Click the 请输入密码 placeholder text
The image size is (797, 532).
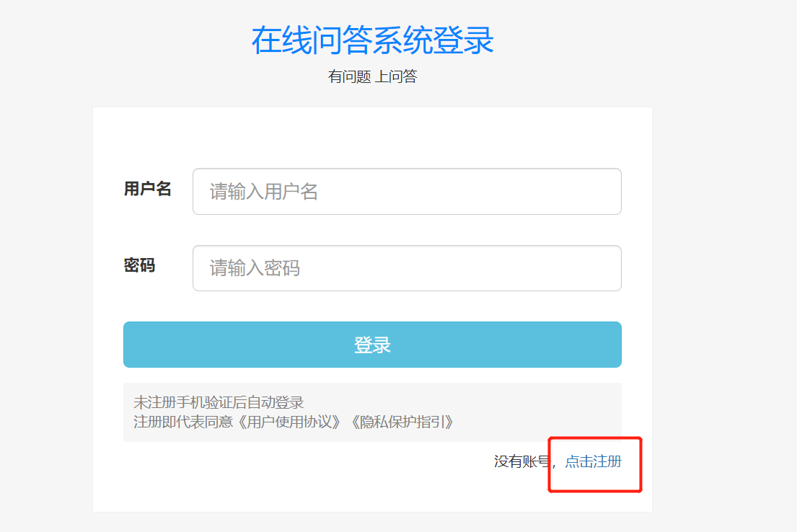pos(255,268)
